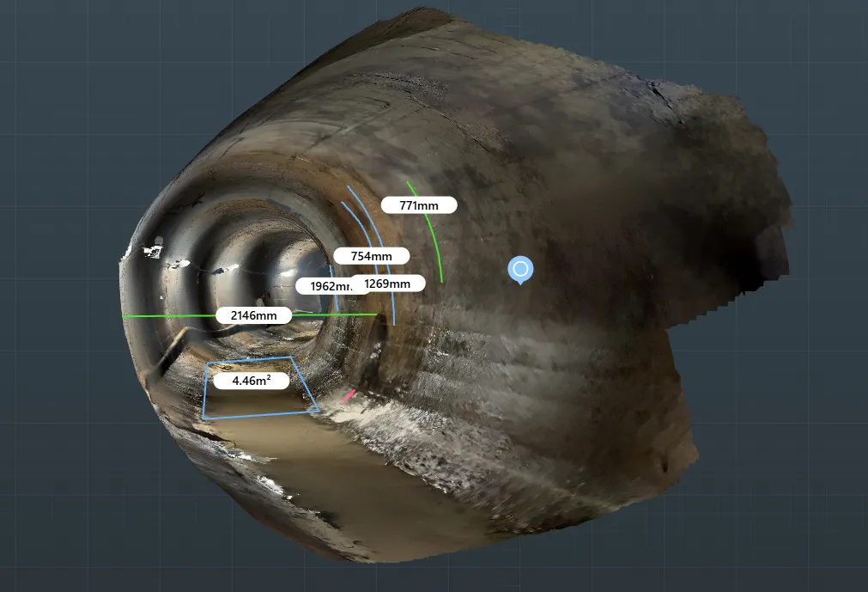Click the blue location pin marker
The width and height of the screenshot is (868, 592).
[520, 270]
